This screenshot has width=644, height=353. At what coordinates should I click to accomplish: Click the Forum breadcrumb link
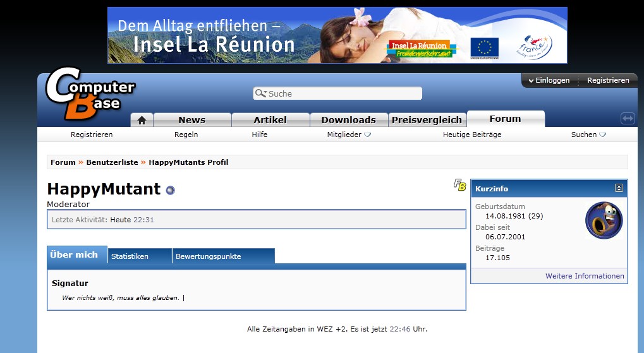[63, 162]
